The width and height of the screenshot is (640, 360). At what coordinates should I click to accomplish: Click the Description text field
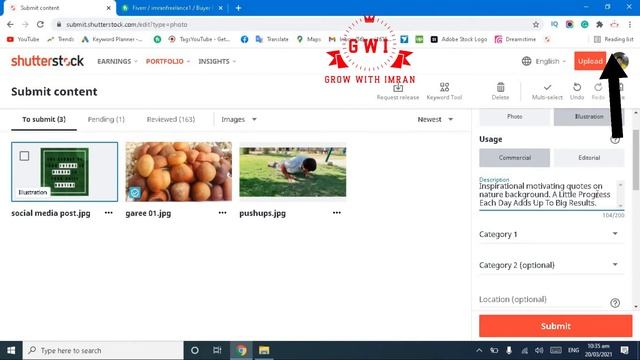point(548,195)
